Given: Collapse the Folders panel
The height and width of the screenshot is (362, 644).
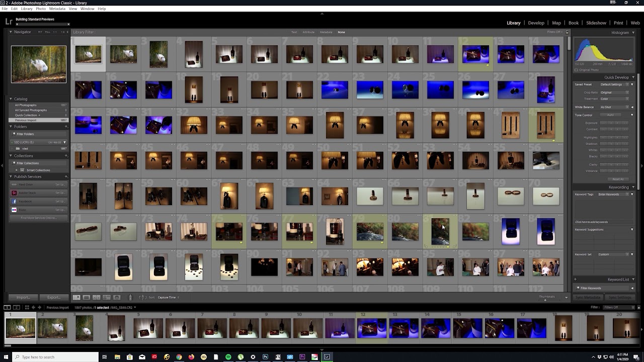Looking at the screenshot, I should pyautogui.click(x=11, y=127).
